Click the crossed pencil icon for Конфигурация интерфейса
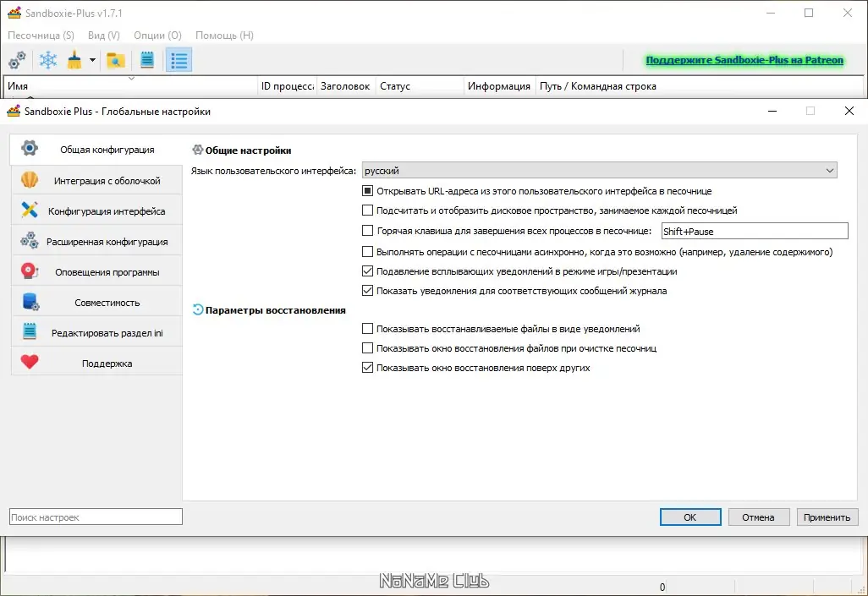Screen dimensions: 868x596 point(30,211)
